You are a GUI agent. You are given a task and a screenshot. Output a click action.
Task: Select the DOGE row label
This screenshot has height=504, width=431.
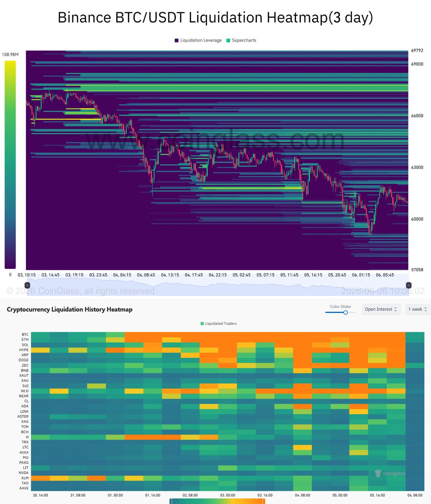(24, 360)
